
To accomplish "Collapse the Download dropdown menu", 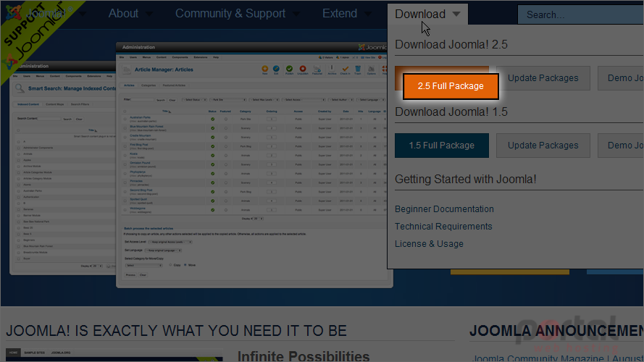I will (427, 14).
